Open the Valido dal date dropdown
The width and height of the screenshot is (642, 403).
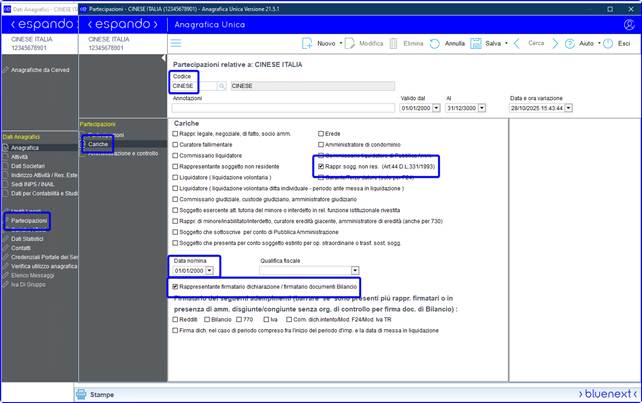(436, 108)
